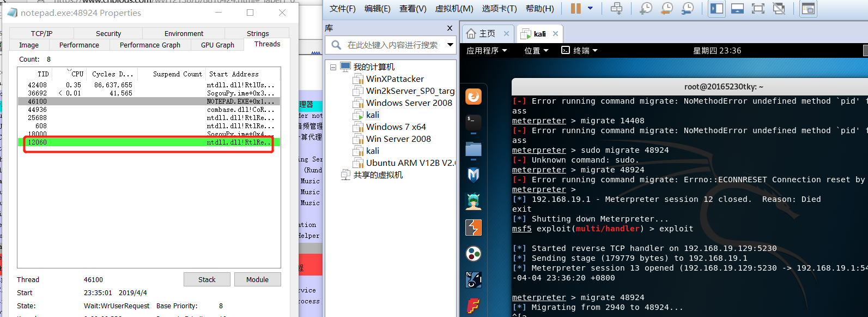Click the Unity mode icon in VMware toolbar

(779, 8)
